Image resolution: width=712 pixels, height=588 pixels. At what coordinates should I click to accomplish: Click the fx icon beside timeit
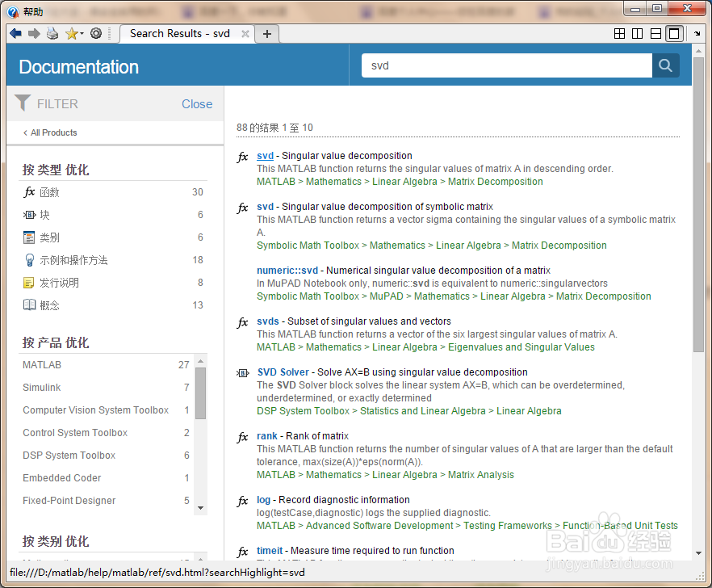[242, 552]
